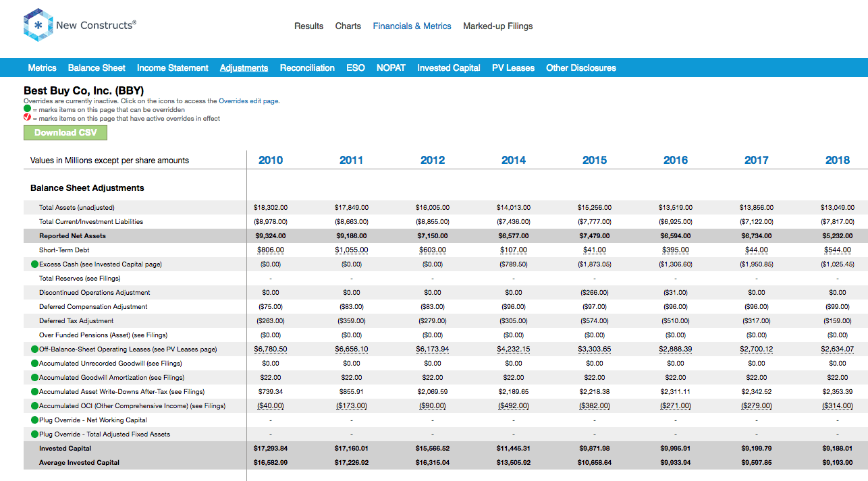Image resolution: width=868 pixels, height=481 pixels.
Task: Click 2015 Discontinued Operations value ($266.00)
Action: coord(595,293)
